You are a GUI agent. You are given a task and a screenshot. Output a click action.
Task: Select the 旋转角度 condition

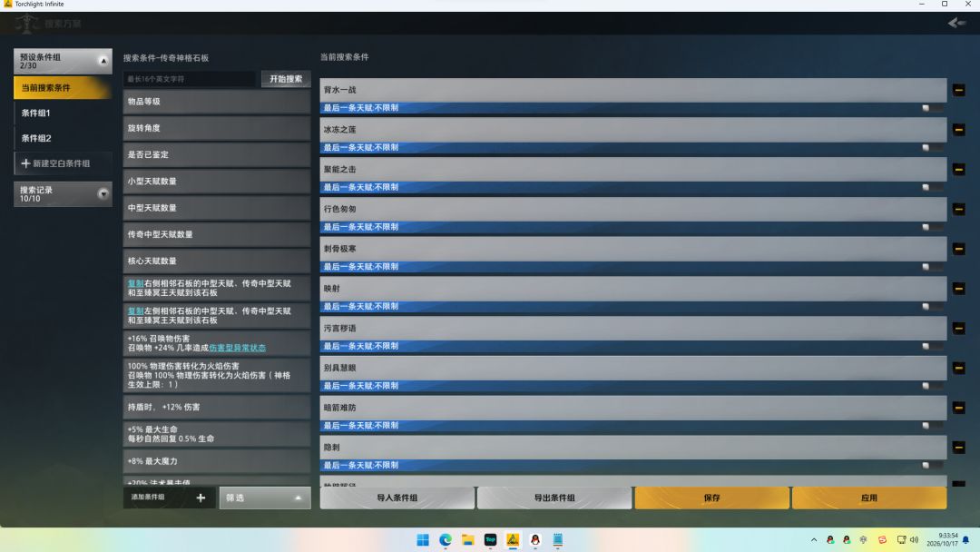(217, 128)
